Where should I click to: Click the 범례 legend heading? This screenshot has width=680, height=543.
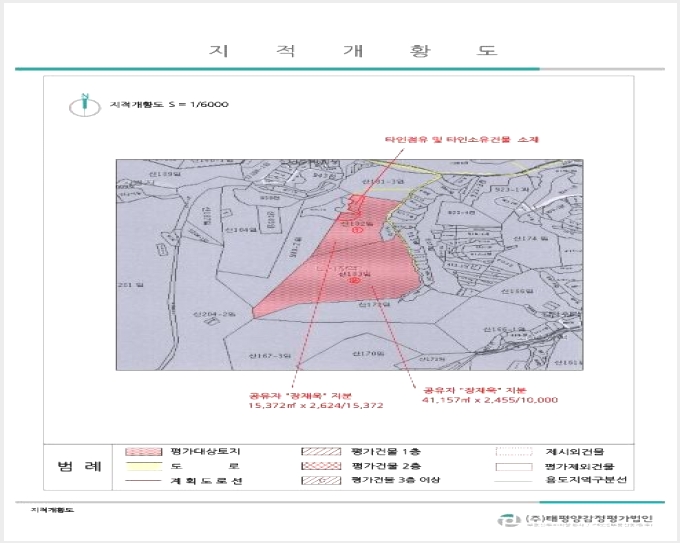pyautogui.click(x=79, y=467)
